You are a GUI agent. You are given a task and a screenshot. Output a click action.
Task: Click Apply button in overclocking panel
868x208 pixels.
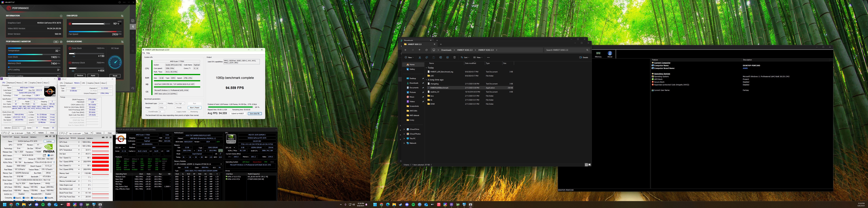(x=93, y=75)
